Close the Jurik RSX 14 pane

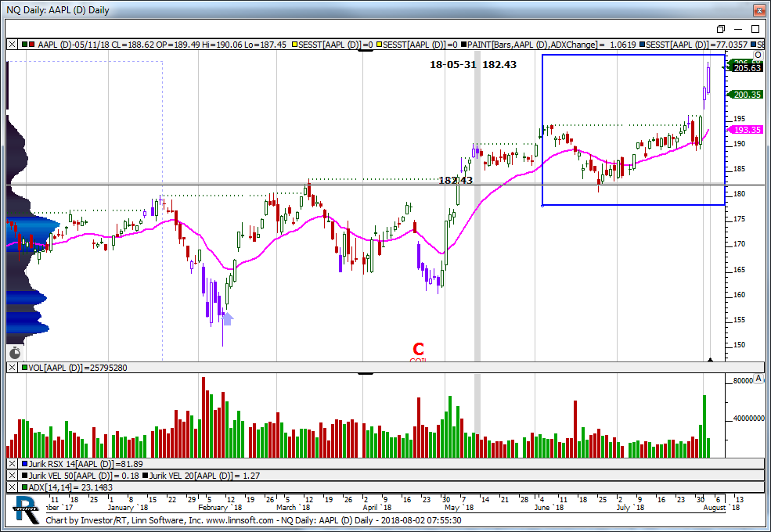pyautogui.click(x=12, y=464)
